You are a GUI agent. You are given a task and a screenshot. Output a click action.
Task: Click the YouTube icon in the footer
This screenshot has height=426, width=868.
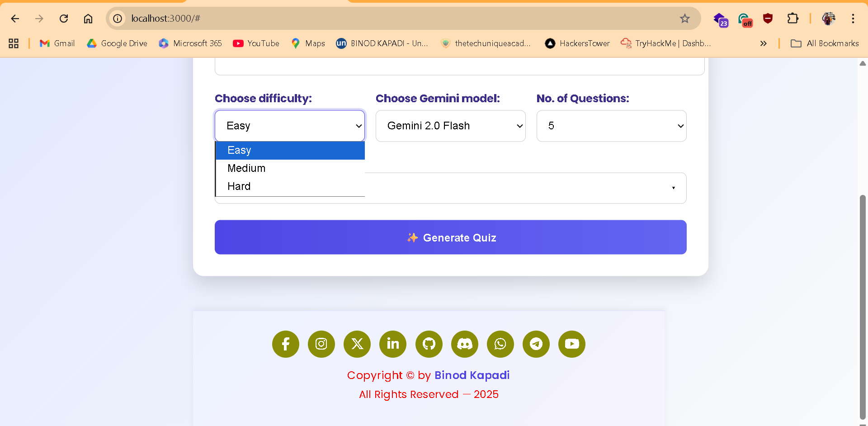point(571,344)
